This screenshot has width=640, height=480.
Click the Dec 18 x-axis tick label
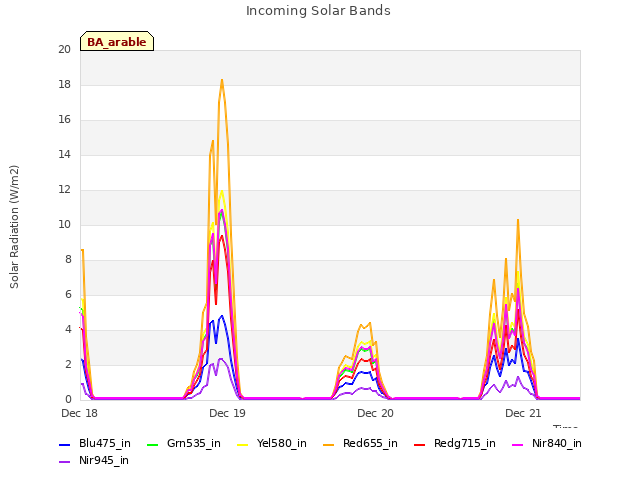(80, 413)
